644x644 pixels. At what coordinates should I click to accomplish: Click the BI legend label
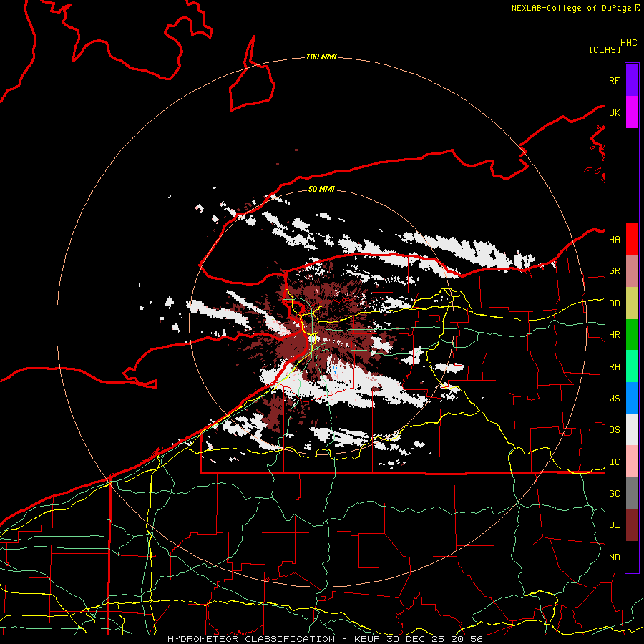point(614,525)
